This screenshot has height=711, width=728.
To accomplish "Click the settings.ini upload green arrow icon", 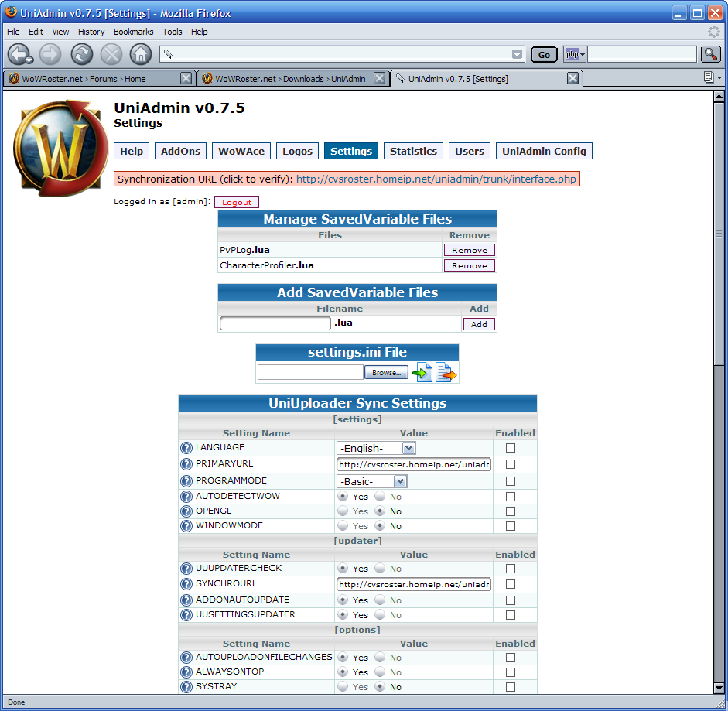I will (x=422, y=372).
